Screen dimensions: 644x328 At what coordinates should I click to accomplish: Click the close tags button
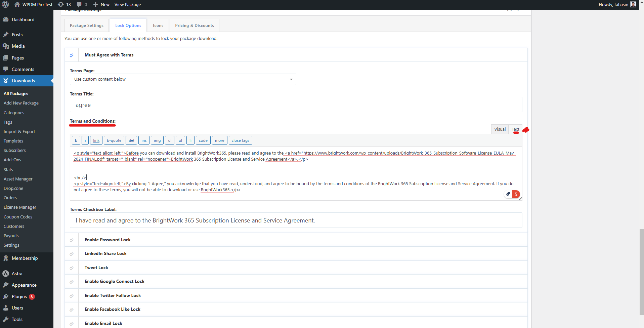coord(241,140)
